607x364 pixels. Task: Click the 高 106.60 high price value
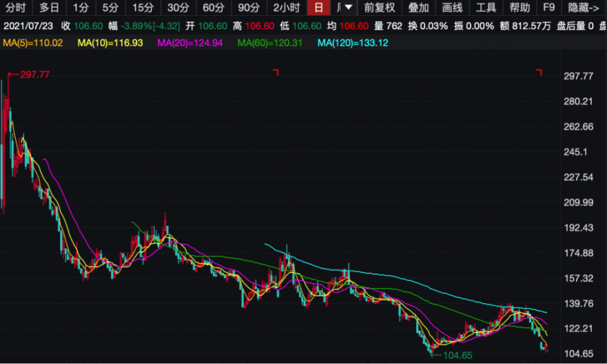coord(254,26)
